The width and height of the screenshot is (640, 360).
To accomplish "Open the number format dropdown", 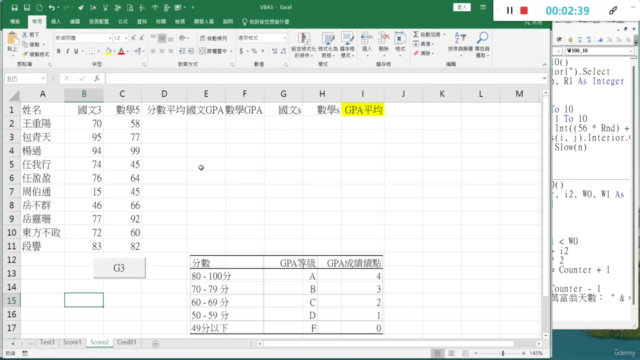I will click(284, 38).
